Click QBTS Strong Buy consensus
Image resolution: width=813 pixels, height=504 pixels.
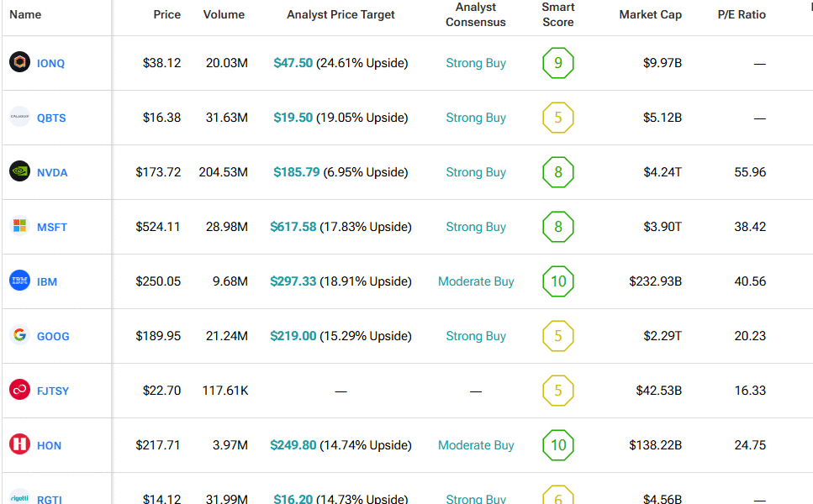click(476, 118)
